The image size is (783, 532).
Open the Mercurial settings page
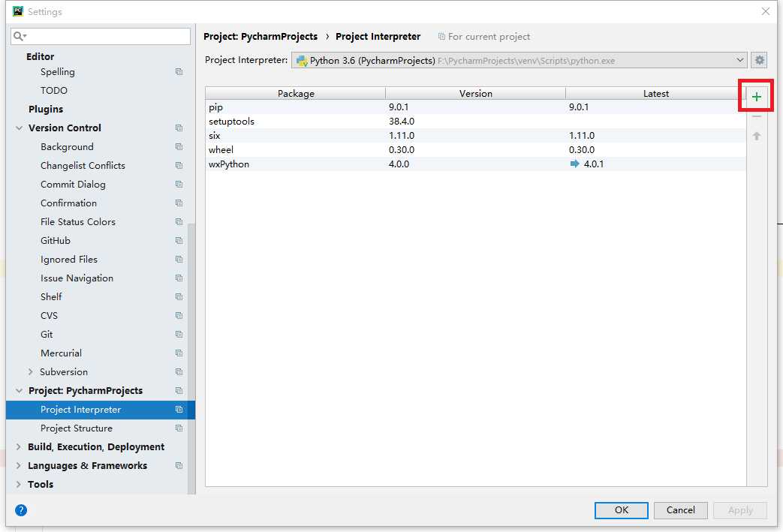[x=61, y=353]
